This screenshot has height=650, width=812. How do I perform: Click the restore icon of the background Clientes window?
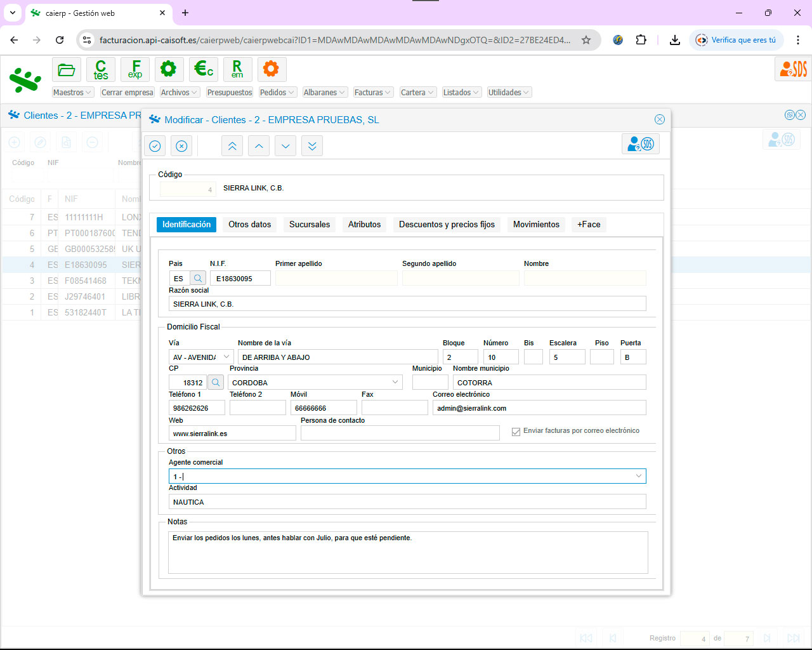coord(790,115)
